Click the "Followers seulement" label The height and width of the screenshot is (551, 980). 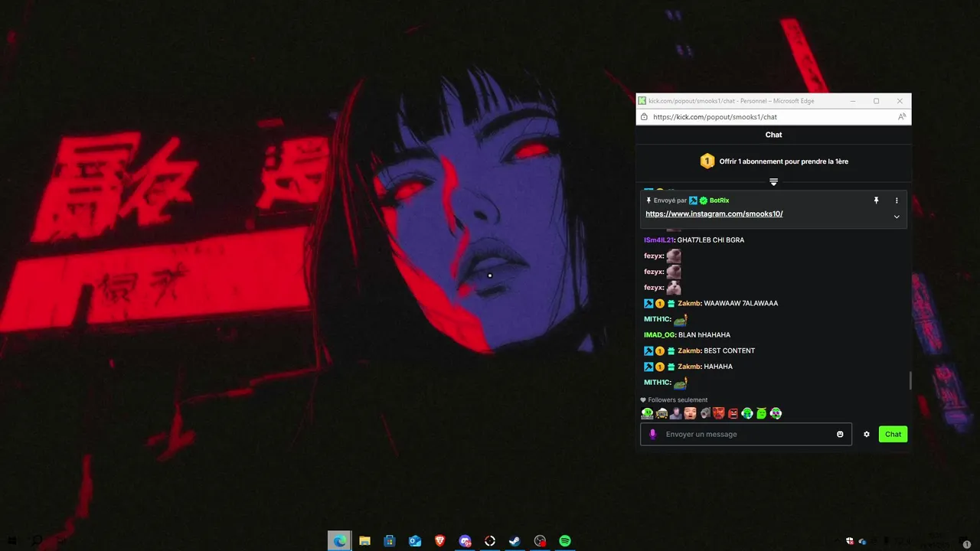pos(678,400)
